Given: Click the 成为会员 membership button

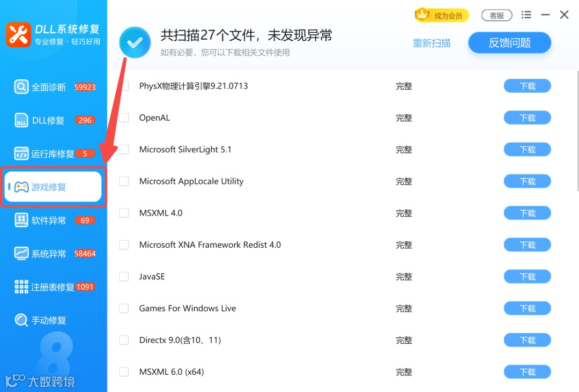Looking at the screenshot, I should 442,15.
